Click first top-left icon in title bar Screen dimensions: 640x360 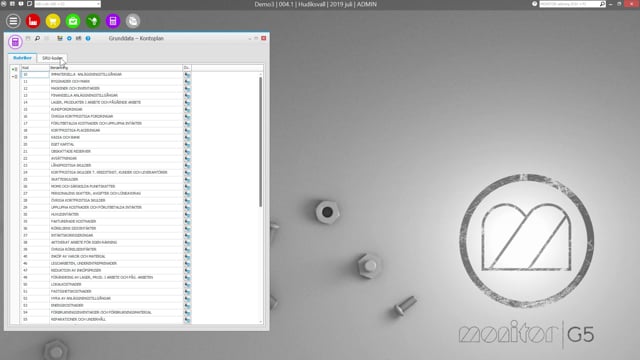tap(4, 4)
